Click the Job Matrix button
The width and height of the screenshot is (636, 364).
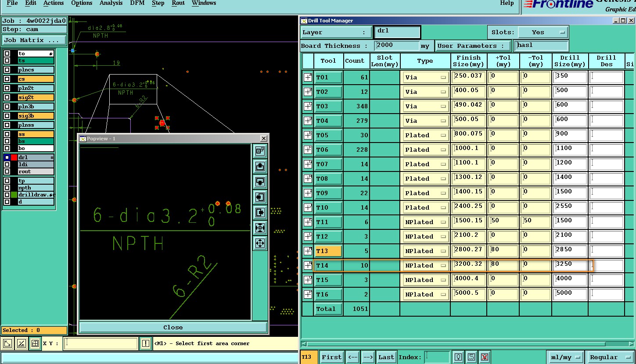pyautogui.click(x=34, y=40)
